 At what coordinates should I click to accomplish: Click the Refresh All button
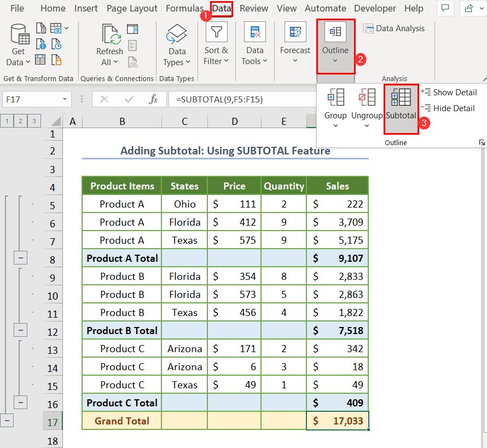pyautogui.click(x=109, y=45)
